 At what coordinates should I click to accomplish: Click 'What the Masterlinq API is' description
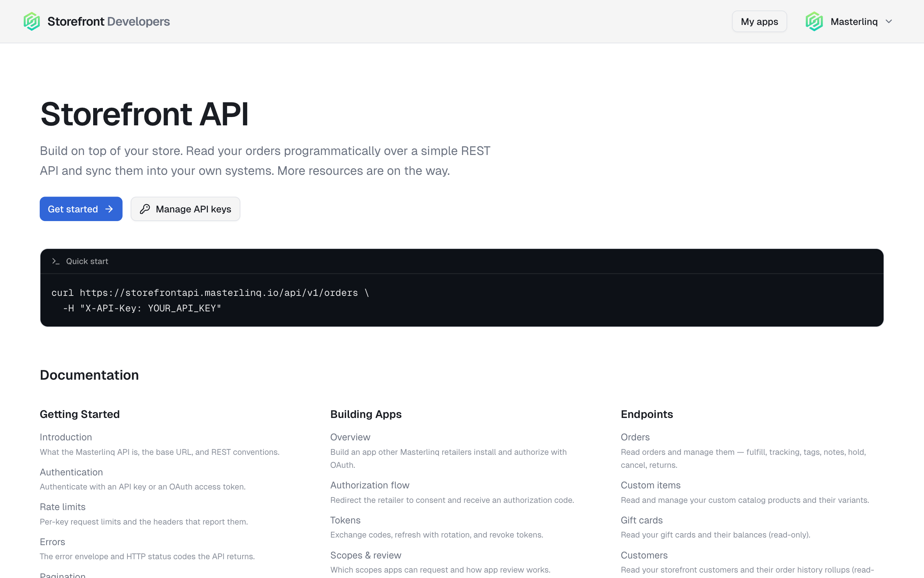[159, 452]
